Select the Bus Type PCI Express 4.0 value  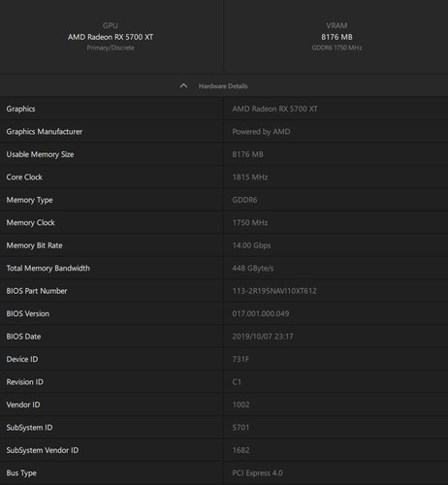(x=257, y=473)
